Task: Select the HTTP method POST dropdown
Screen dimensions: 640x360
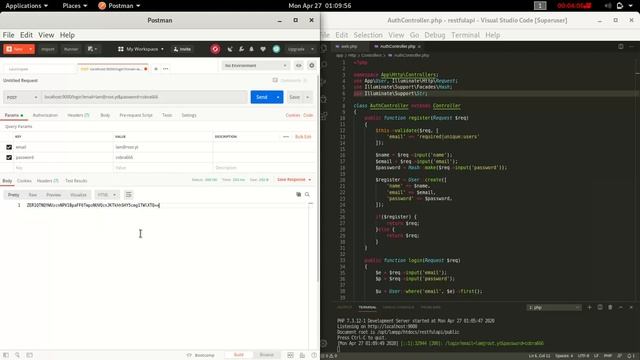Action: pyautogui.click(x=22, y=97)
